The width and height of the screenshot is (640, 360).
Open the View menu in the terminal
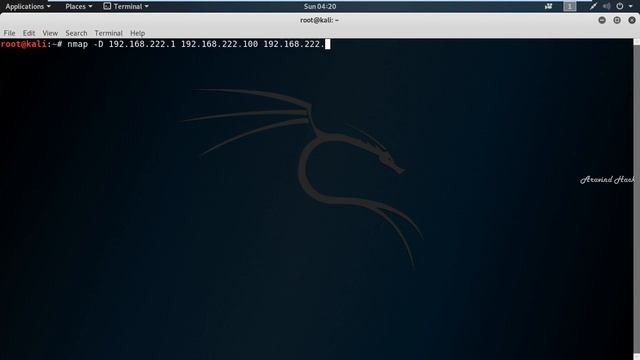pos(50,33)
